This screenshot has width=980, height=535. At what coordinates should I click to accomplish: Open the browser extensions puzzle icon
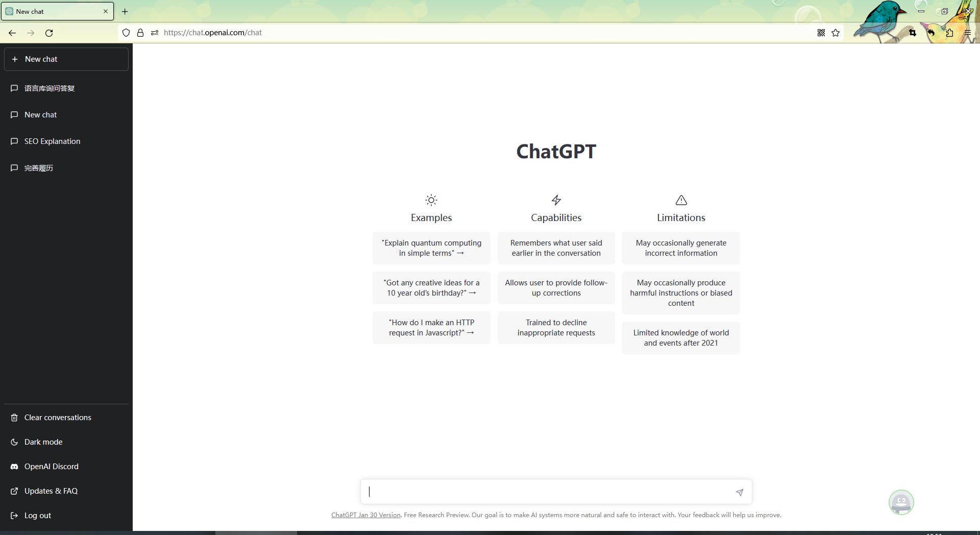point(949,33)
